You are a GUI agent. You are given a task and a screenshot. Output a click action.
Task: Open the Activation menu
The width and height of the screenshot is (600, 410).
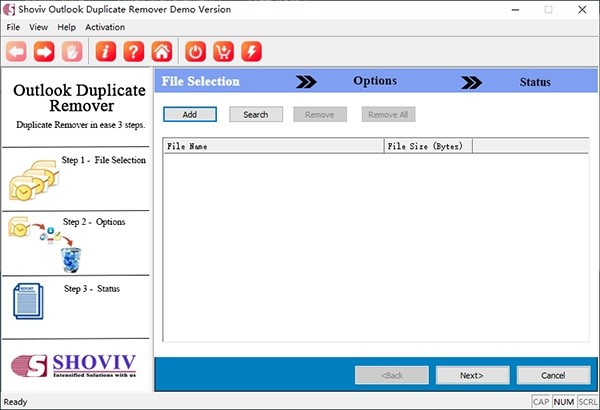[105, 27]
